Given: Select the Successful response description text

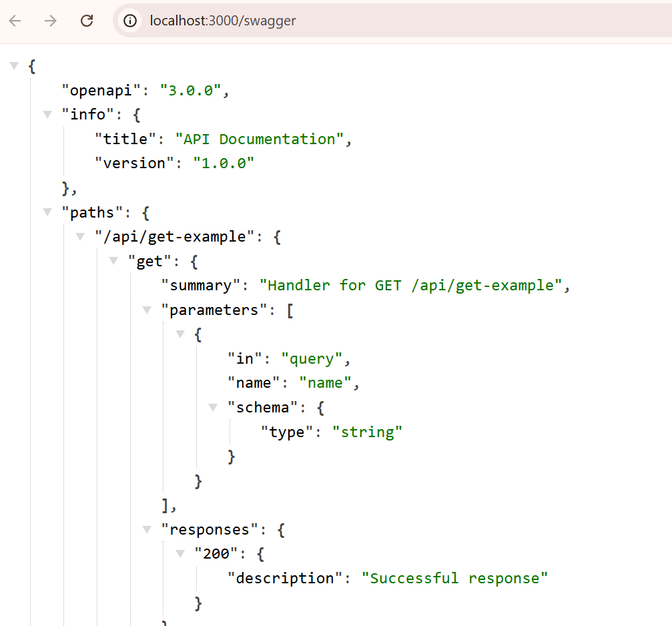Looking at the screenshot, I should click(x=456, y=578).
